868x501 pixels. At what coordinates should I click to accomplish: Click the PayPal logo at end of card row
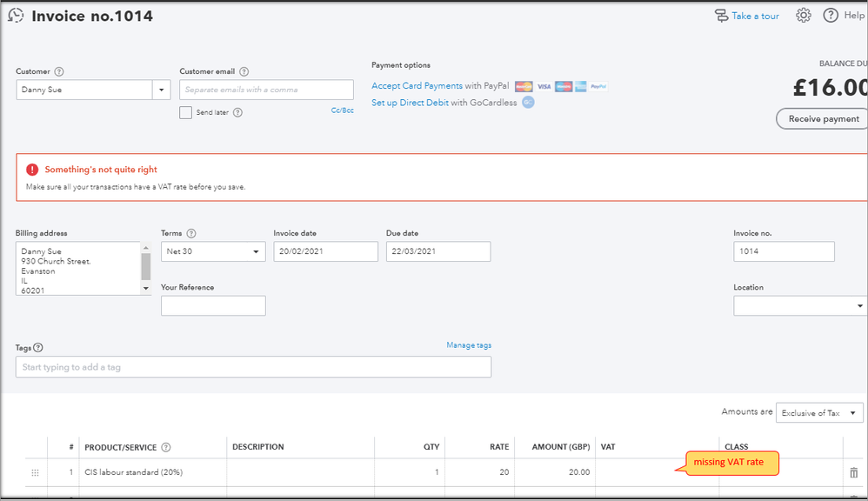coord(598,86)
